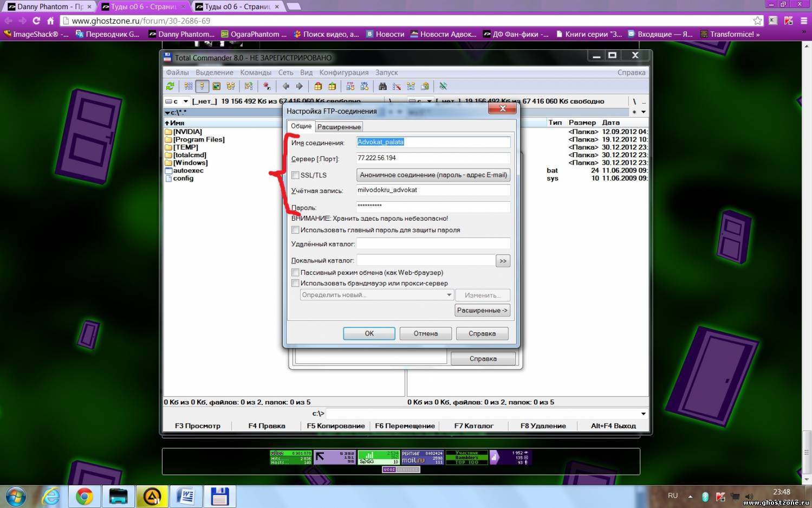Screen dimensions: 812x508
Task: Open Internet Explorer from the taskbar
Action: click(51, 496)
